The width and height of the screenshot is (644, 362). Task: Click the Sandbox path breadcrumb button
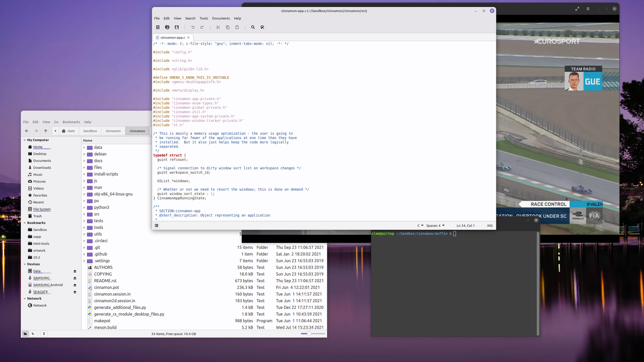tap(90, 131)
